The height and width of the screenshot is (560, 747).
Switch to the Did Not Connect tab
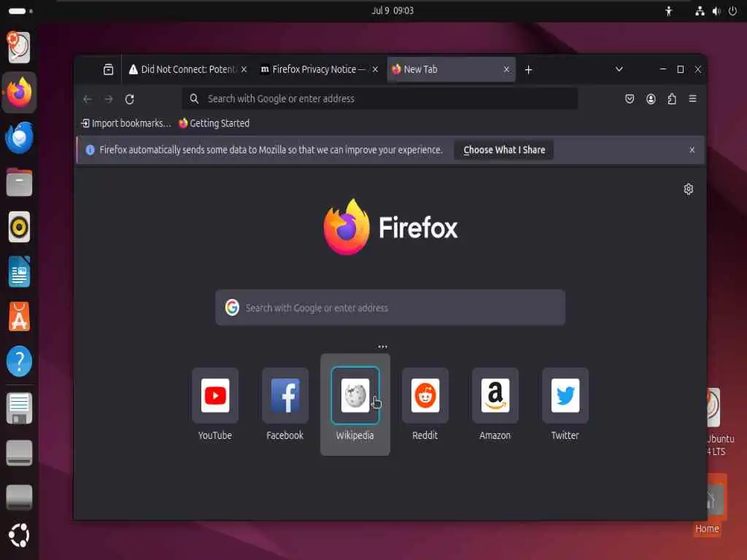click(x=187, y=69)
